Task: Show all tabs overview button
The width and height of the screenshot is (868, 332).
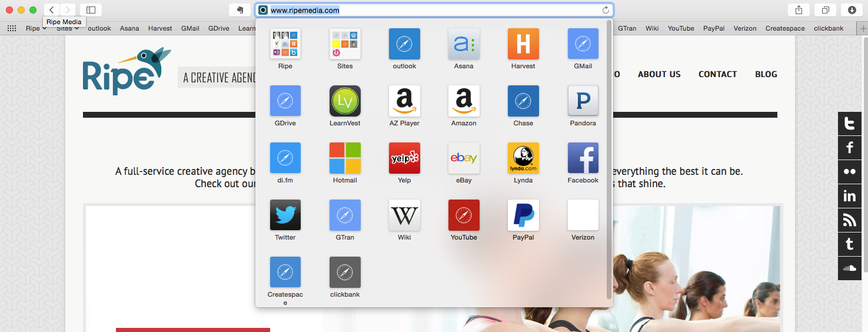Action: (x=825, y=10)
